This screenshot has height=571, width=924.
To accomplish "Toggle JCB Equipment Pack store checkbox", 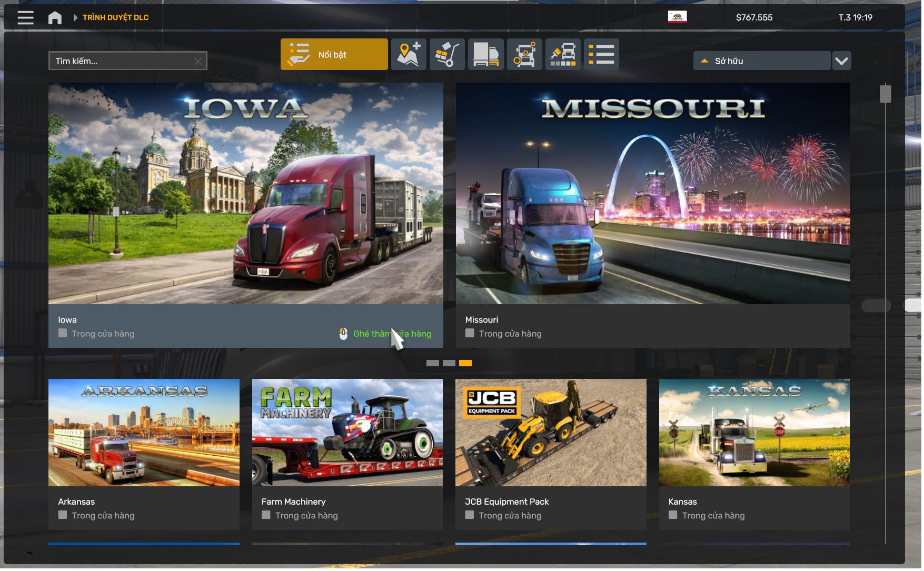I will [x=470, y=515].
